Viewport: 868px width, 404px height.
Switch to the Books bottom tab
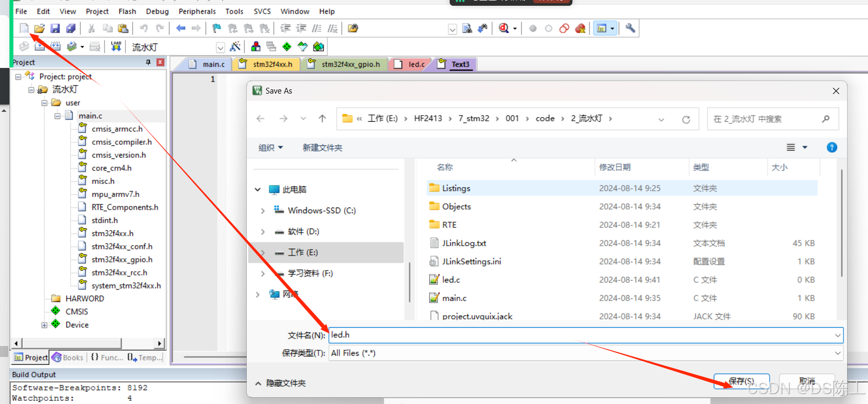pyautogui.click(x=67, y=357)
